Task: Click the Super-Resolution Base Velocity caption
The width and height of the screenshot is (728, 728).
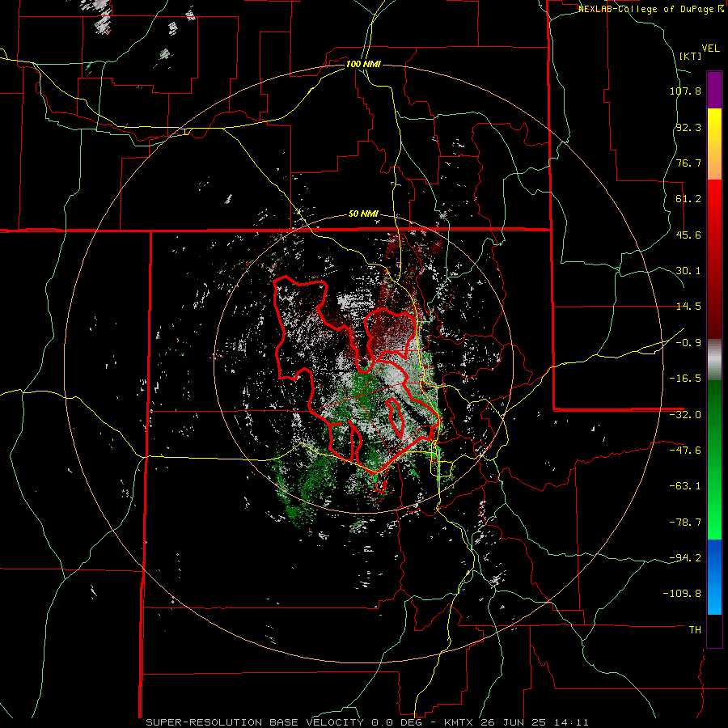Action: (367, 722)
